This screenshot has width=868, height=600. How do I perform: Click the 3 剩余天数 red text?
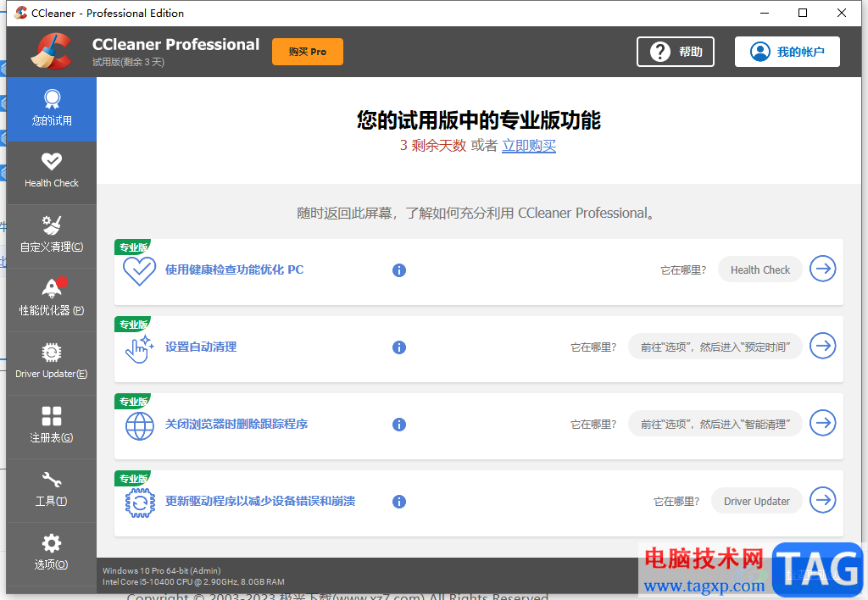pos(433,146)
